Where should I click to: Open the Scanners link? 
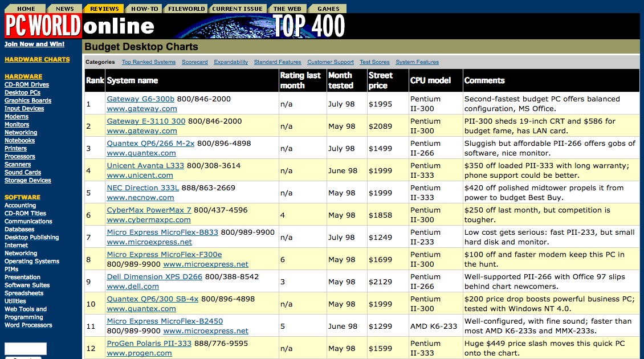(x=18, y=164)
